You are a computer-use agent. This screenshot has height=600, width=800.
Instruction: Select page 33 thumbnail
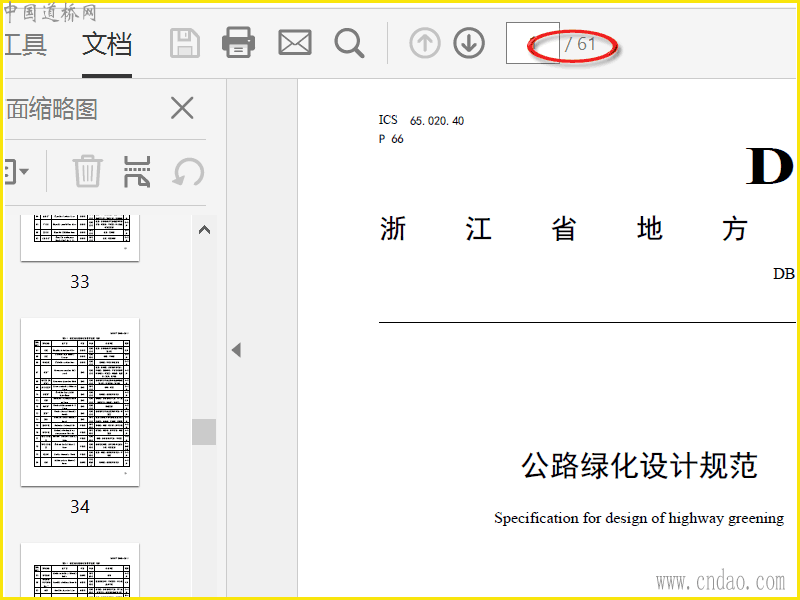click(x=80, y=238)
